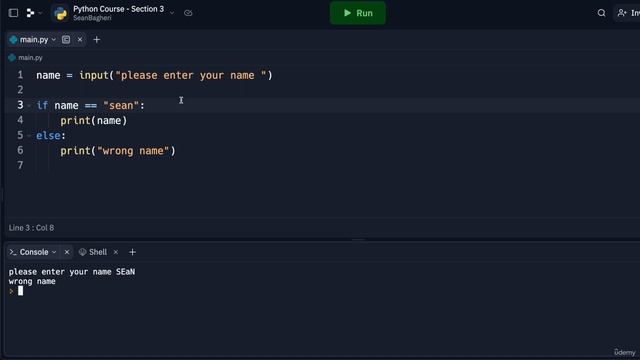
Task: Close the Console tab
Action: tap(67, 252)
